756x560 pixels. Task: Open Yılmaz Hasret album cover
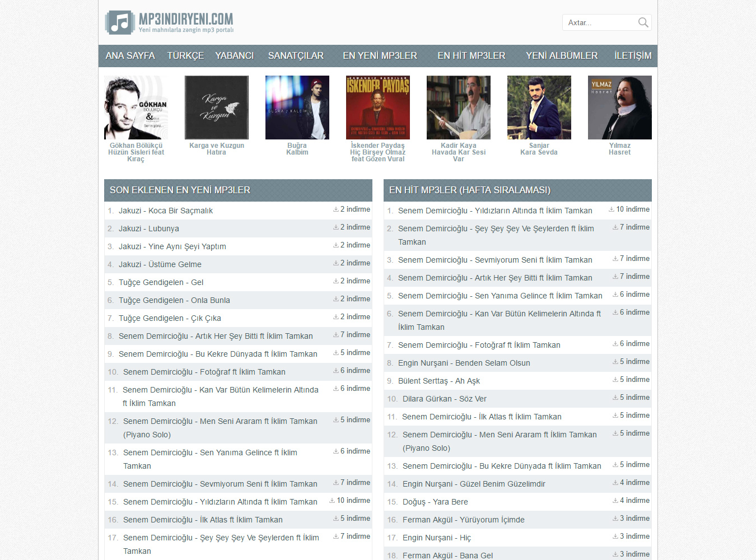[620, 108]
